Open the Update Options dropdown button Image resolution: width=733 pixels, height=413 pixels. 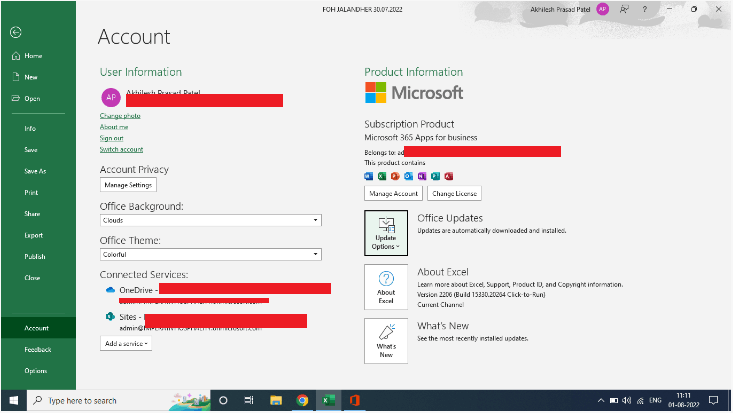click(x=386, y=233)
